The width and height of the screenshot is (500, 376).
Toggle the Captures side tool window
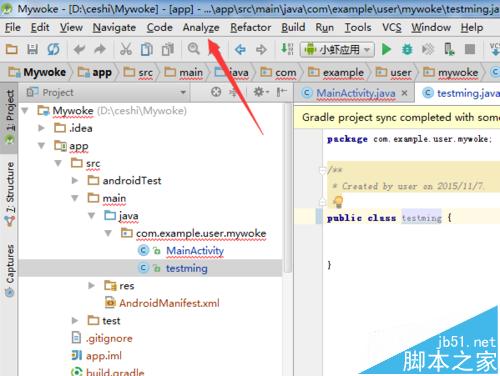[x=10, y=270]
